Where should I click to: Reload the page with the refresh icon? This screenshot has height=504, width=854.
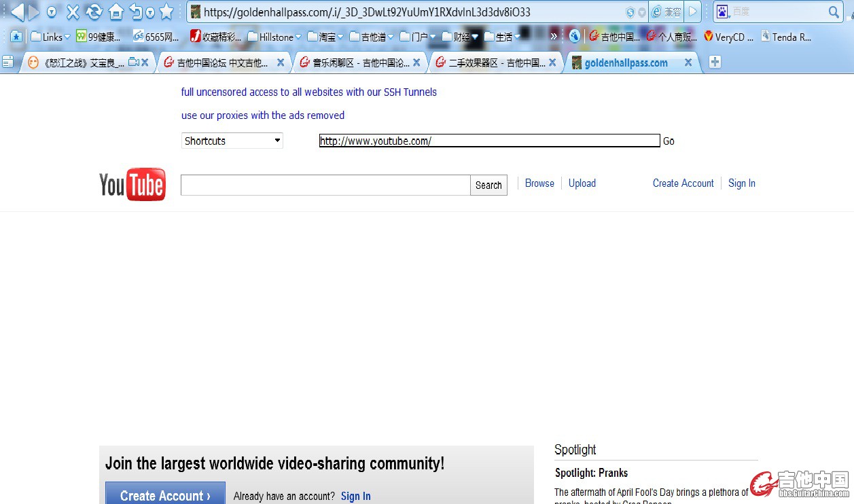pos(94,12)
